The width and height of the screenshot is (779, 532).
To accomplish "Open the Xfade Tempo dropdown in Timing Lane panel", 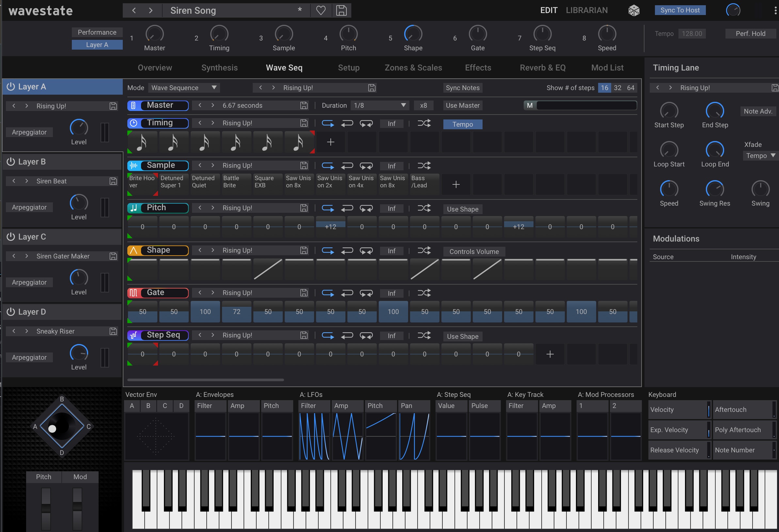I will tap(760, 155).
